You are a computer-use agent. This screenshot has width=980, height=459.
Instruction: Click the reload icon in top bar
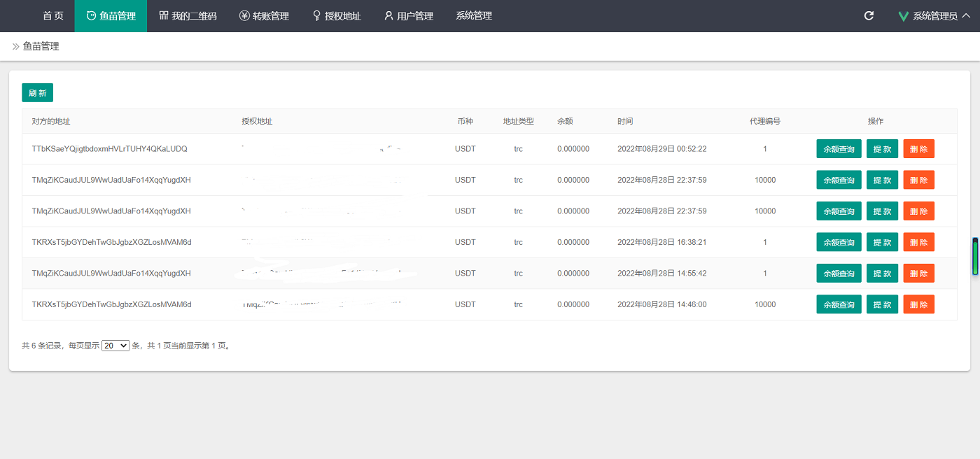pos(869,15)
